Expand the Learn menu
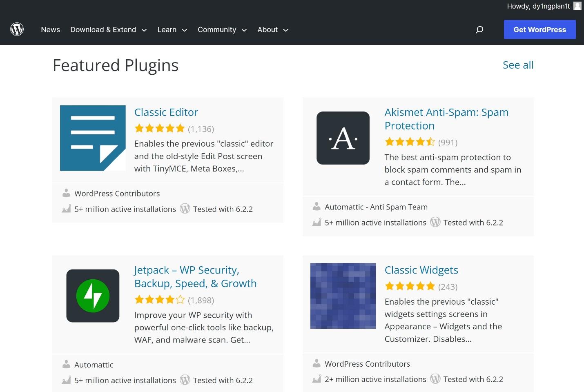The width and height of the screenshot is (584, 392). point(172,30)
